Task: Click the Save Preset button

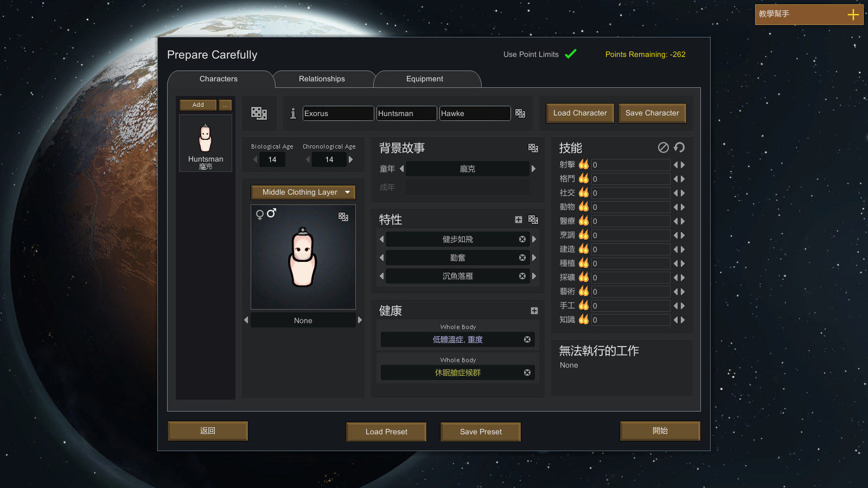Action: click(x=481, y=432)
